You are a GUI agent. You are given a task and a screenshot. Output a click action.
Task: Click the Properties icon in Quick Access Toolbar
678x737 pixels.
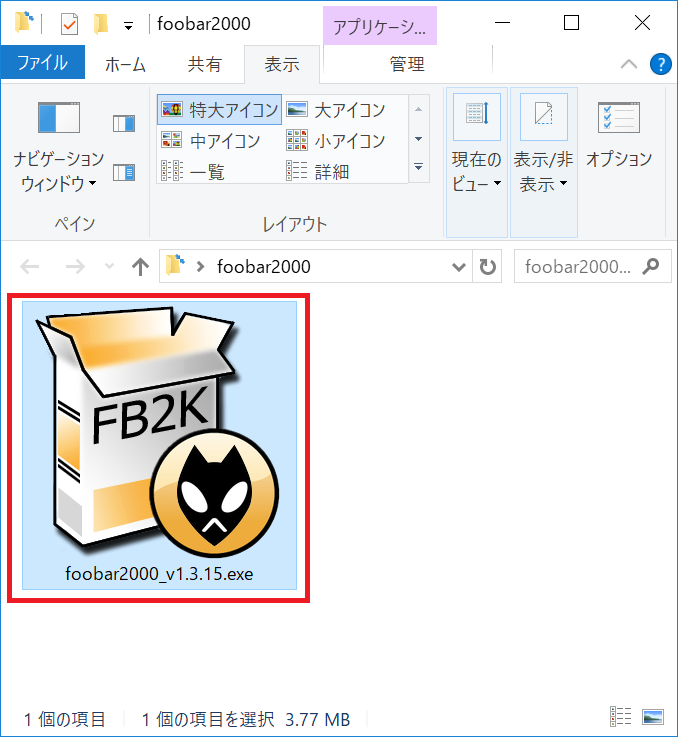[x=70, y=24]
